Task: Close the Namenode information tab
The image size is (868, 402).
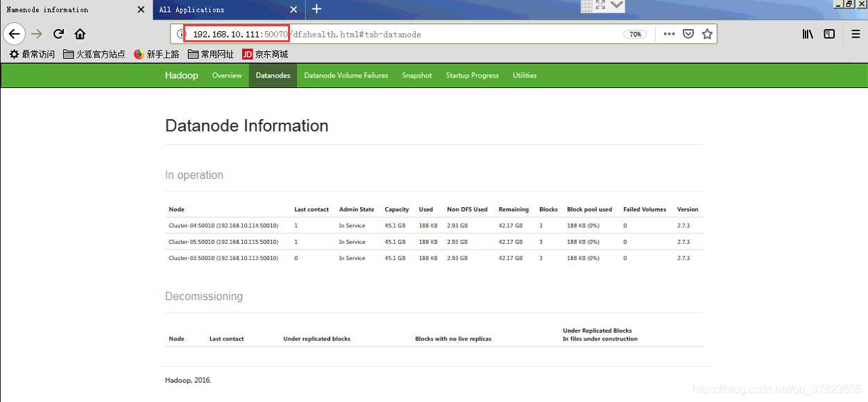Action: click(142, 10)
